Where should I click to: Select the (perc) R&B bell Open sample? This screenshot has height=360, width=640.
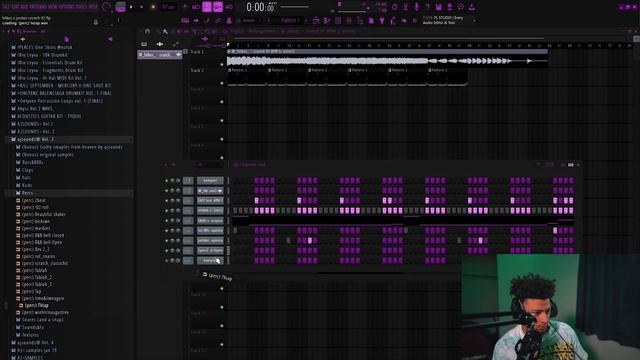[x=42, y=242]
